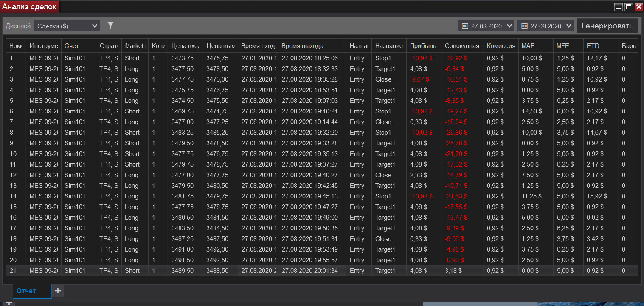Screen dimensions: 644x306
Task: Add a new tab with the plus button
Action: coord(58,291)
